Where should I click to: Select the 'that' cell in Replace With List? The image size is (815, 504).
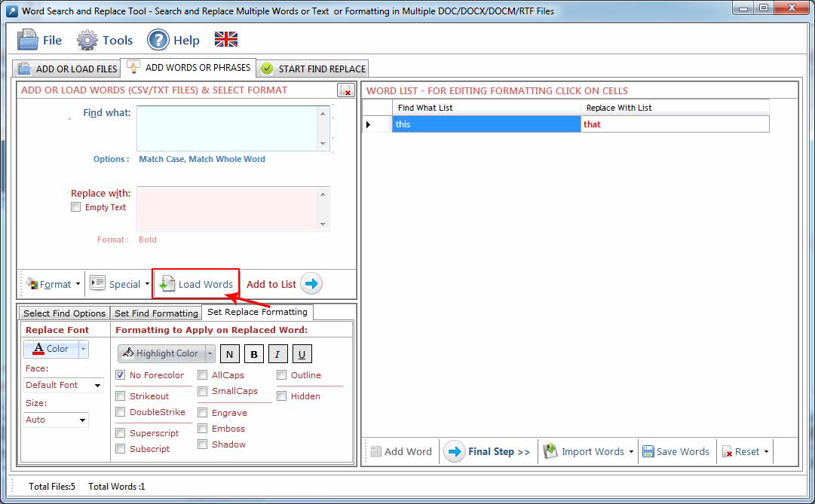click(676, 124)
